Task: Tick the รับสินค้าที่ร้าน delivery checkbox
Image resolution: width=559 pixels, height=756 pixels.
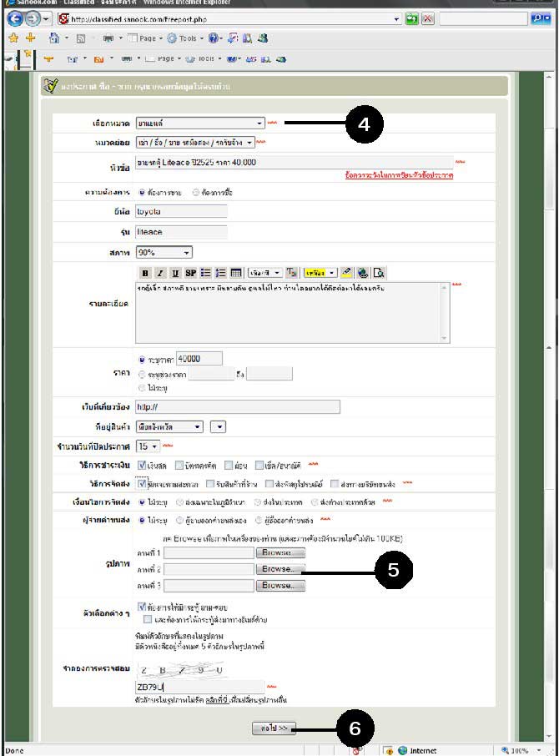Action: click(x=210, y=484)
